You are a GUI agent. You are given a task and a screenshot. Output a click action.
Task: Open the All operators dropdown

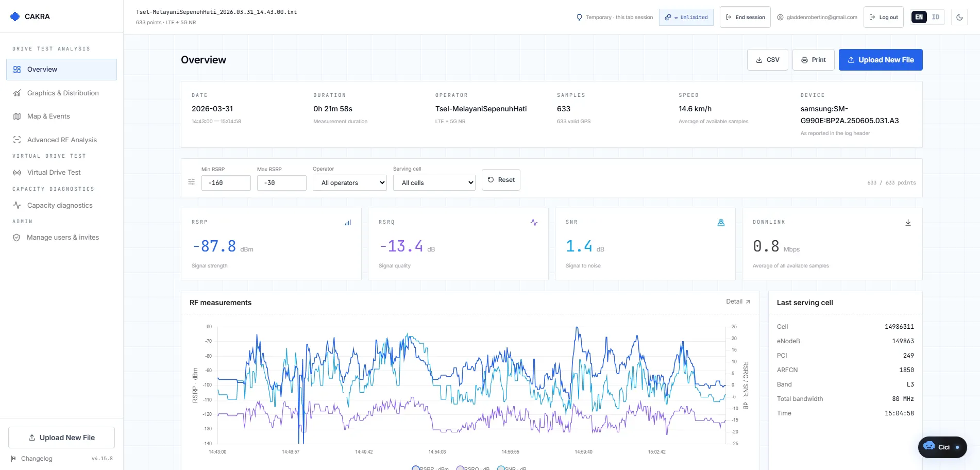(x=350, y=183)
